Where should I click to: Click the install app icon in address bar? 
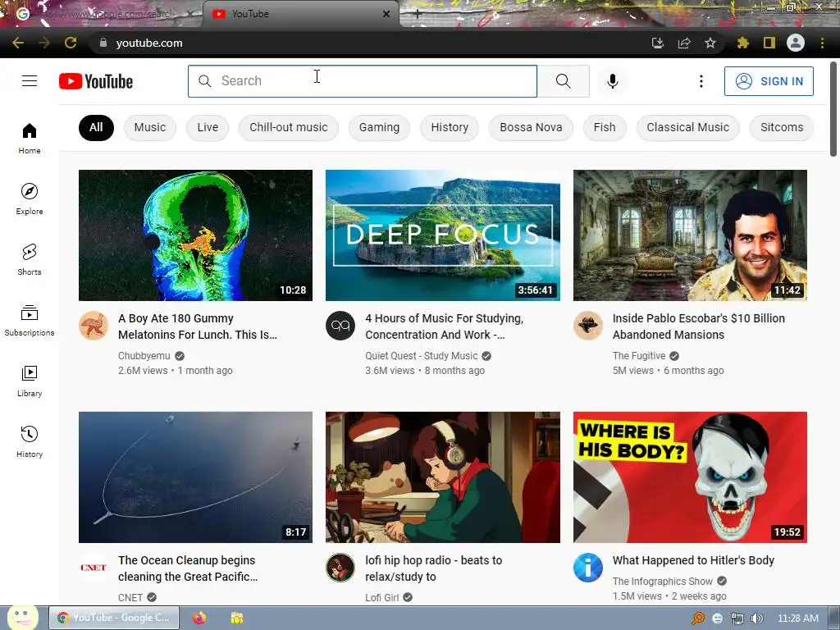658,43
